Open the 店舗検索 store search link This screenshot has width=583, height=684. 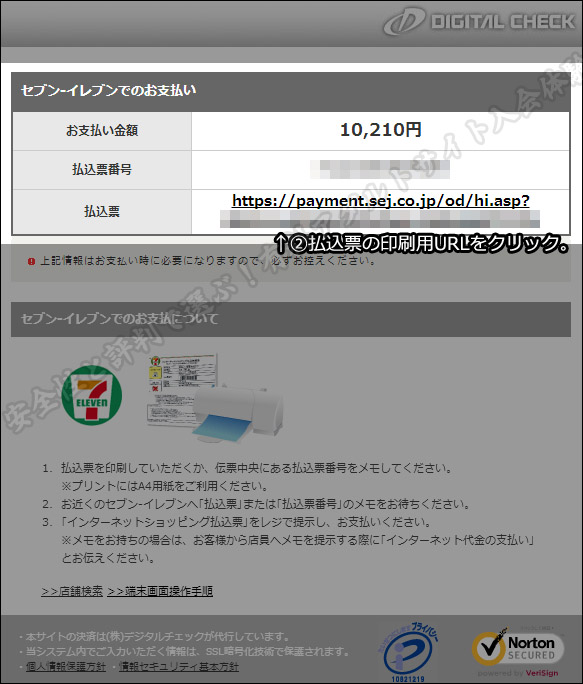[72, 591]
